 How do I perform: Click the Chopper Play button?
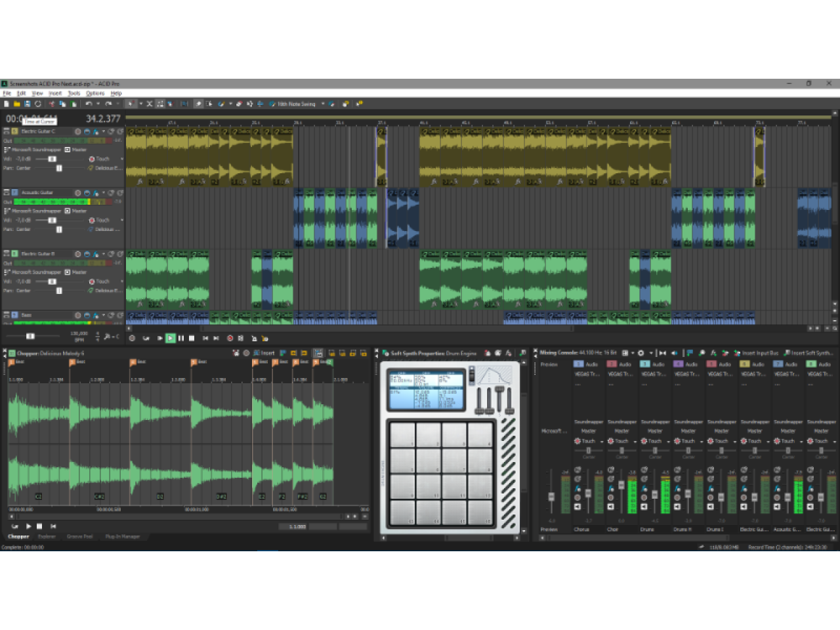click(x=28, y=526)
